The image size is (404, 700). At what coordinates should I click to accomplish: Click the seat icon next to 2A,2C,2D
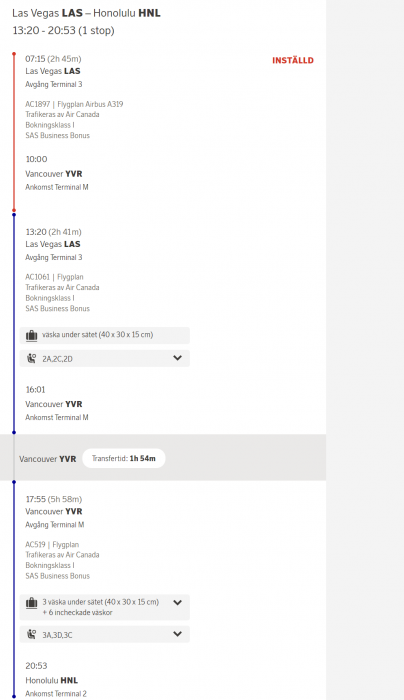point(31,358)
